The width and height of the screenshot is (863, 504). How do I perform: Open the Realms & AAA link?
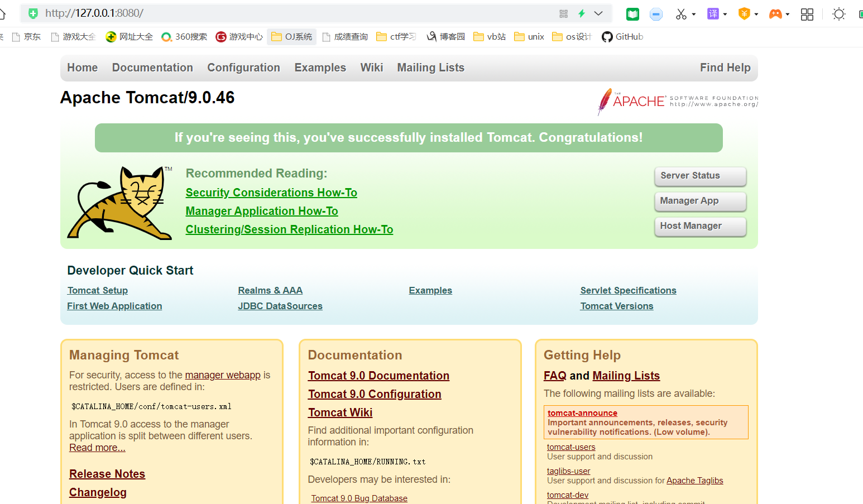270,290
